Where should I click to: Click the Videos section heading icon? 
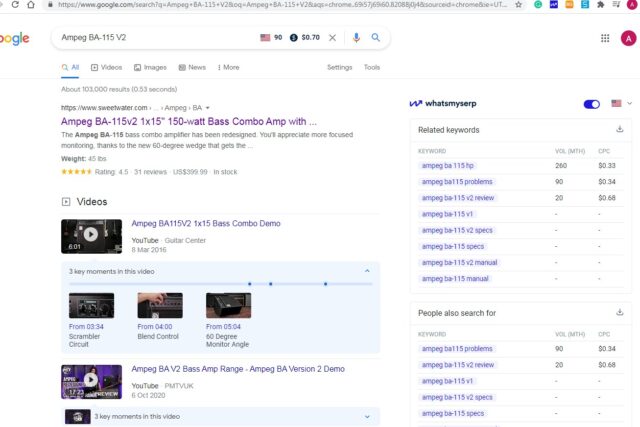pyautogui.click(x=66, y=202)
